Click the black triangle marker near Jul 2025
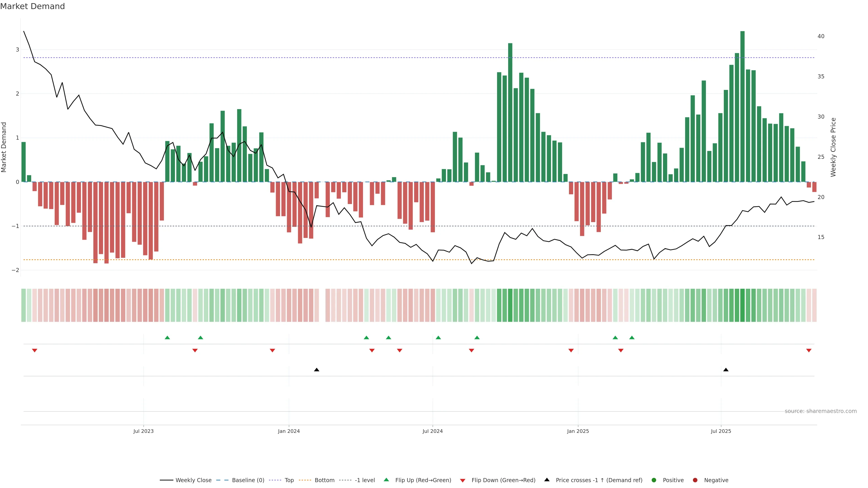 [726, 370]
